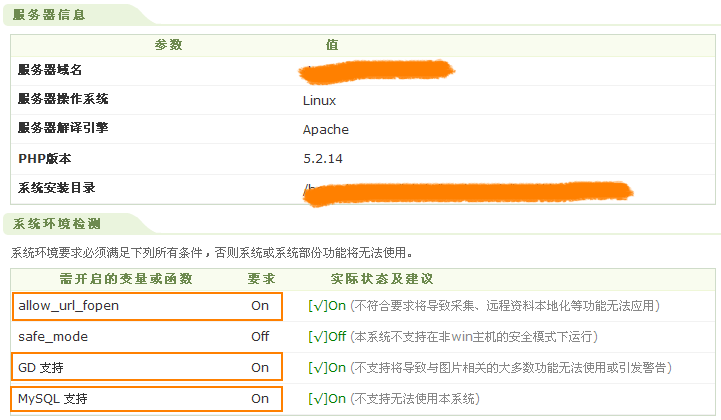Click the Off requirement for safe_mode
The image size is (721, 420).
point(260,337)
